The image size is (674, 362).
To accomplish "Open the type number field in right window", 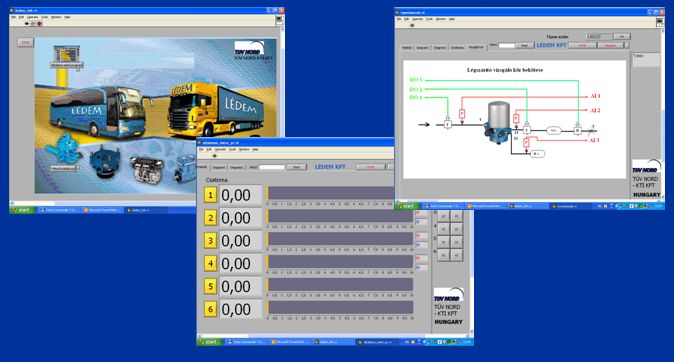I will [x=598, y=37].
